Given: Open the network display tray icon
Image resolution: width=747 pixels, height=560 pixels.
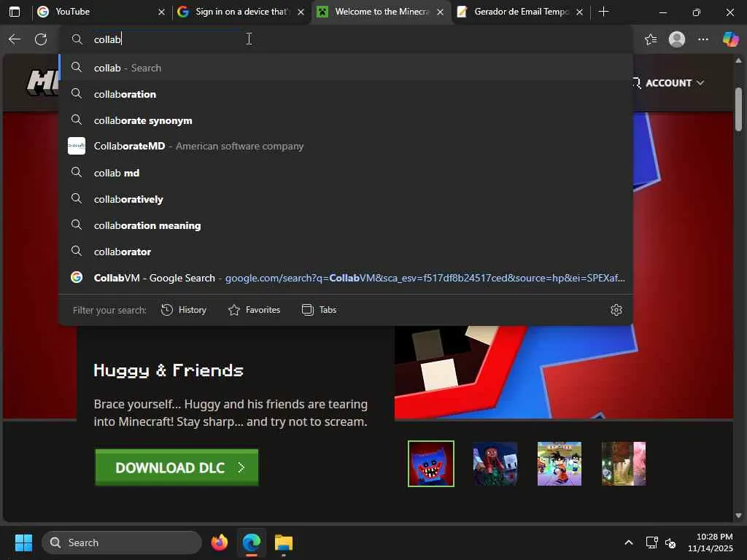Looking at the screenshot, I should [651, 542].
